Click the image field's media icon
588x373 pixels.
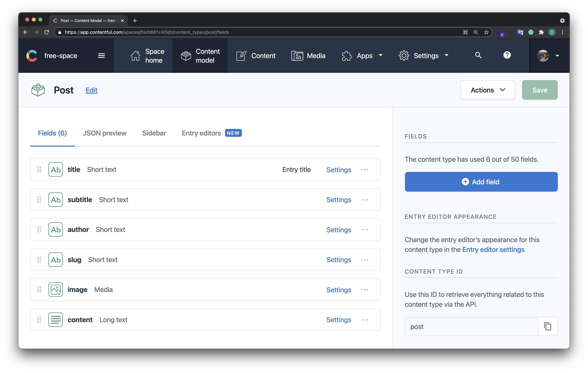tap(55, 290)
